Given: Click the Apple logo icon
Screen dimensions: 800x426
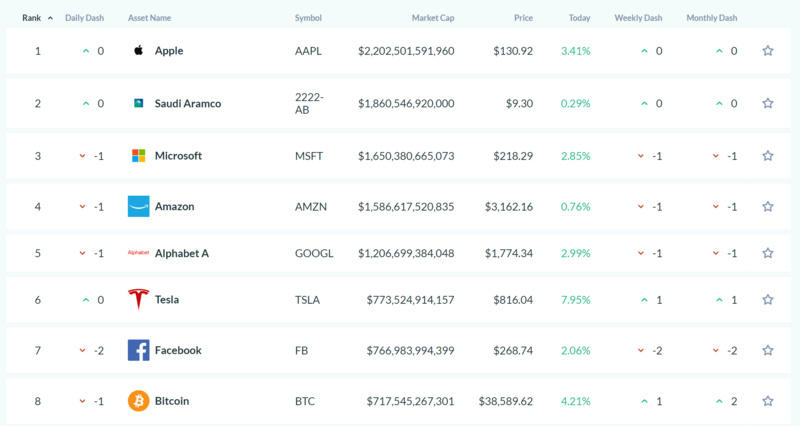Looking at the screenshot, I should [x=139, y=51].
